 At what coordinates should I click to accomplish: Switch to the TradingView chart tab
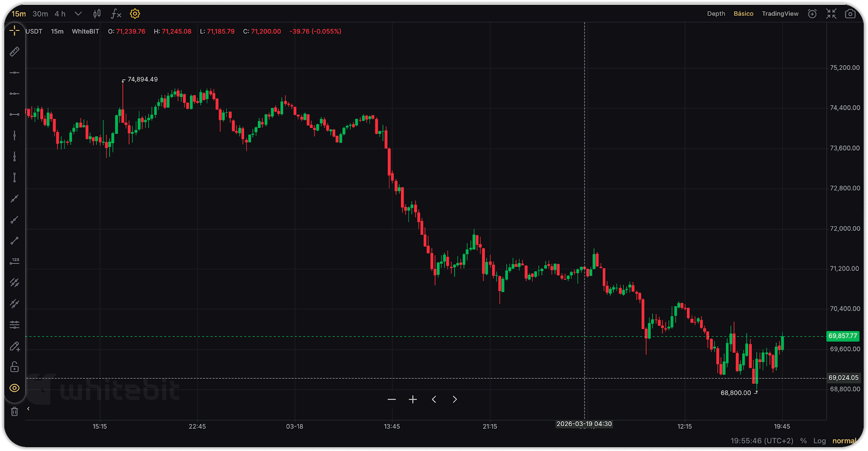780,14
